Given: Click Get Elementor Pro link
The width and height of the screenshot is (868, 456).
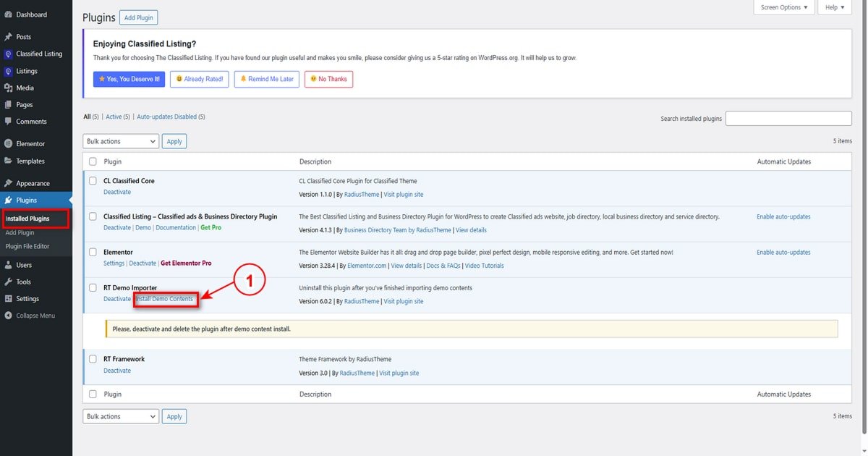Looking at the screenshot, I should pyautogui.click(x=186, y=263).
